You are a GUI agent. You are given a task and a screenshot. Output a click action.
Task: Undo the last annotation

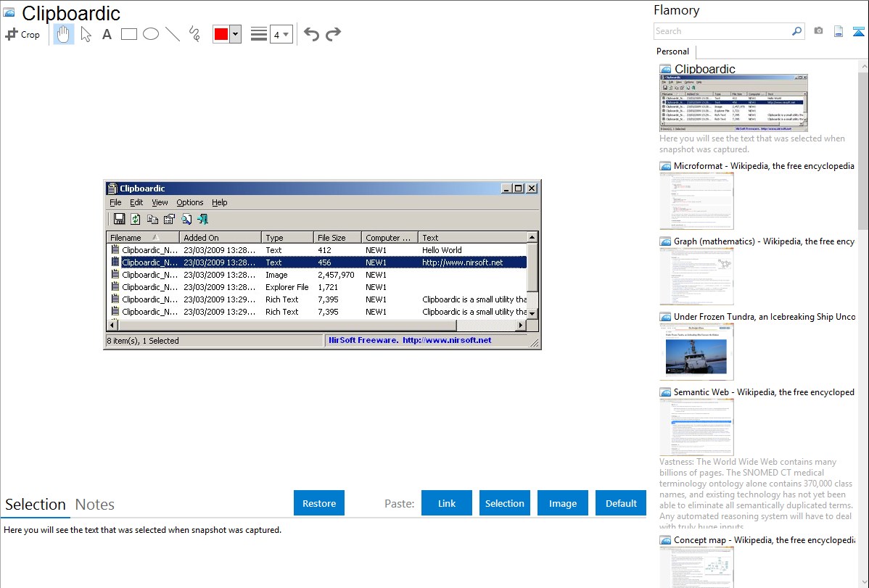point(311,34)
